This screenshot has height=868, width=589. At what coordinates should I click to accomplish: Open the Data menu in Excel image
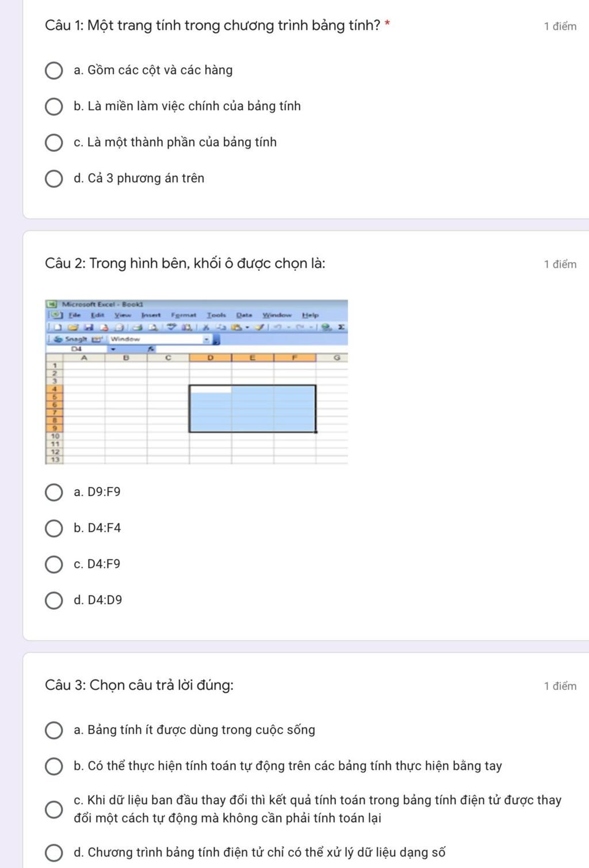click(244, 315)
